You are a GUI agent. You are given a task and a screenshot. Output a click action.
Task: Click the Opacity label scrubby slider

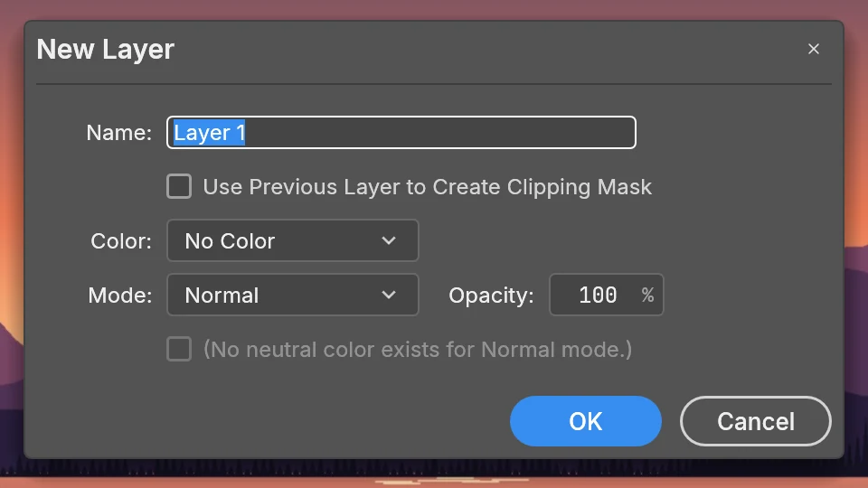click(491, 296)
